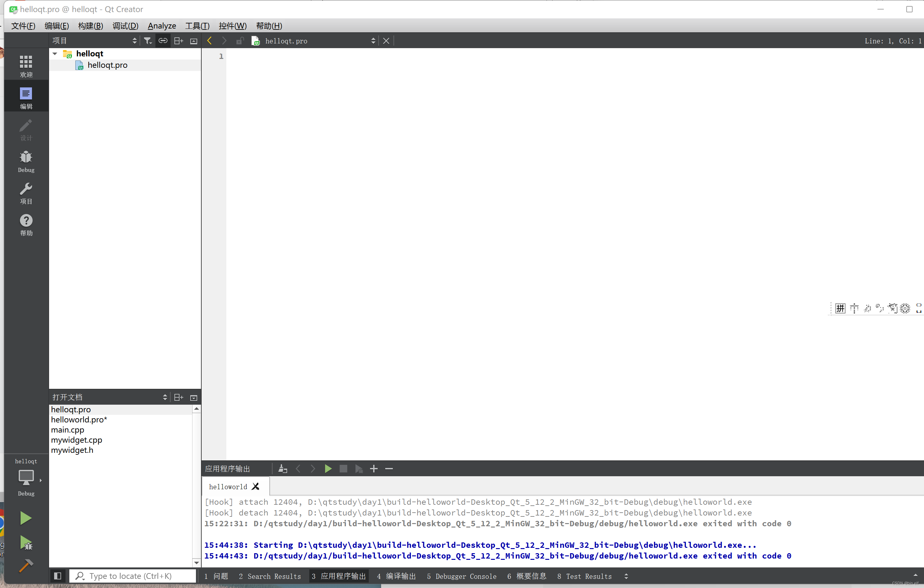This screenshot has width=924, height=588.
Task: Open the Window menu
Action: (233, 26)
